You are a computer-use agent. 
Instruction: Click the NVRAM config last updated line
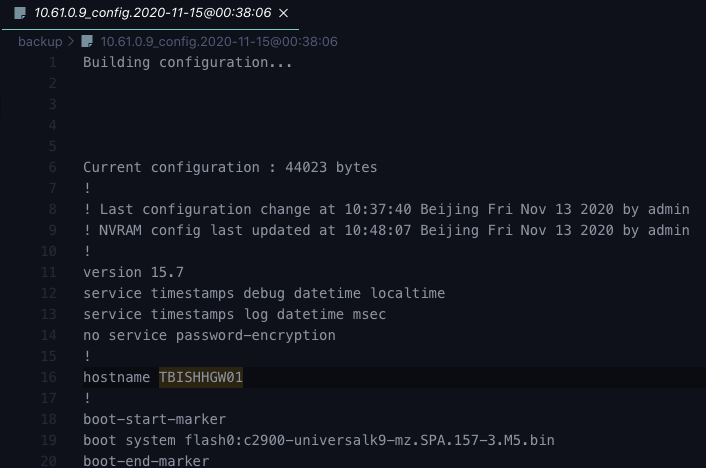(386, 231)
